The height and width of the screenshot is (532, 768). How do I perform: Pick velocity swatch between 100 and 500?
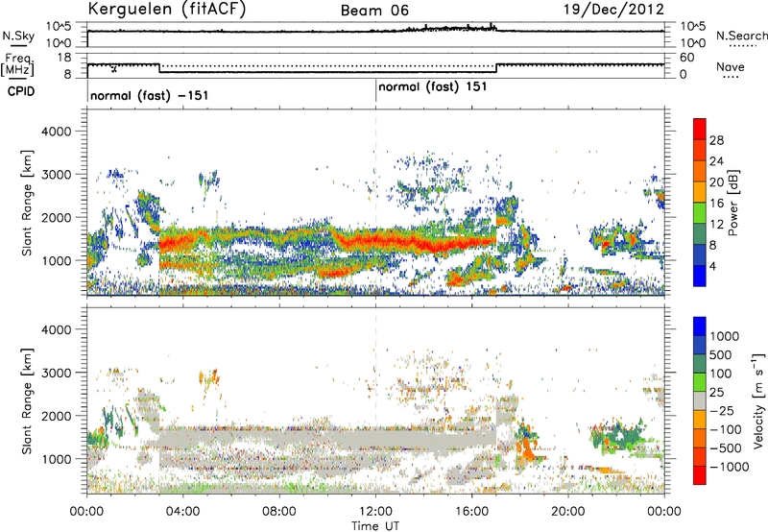(x=700, y=364)
